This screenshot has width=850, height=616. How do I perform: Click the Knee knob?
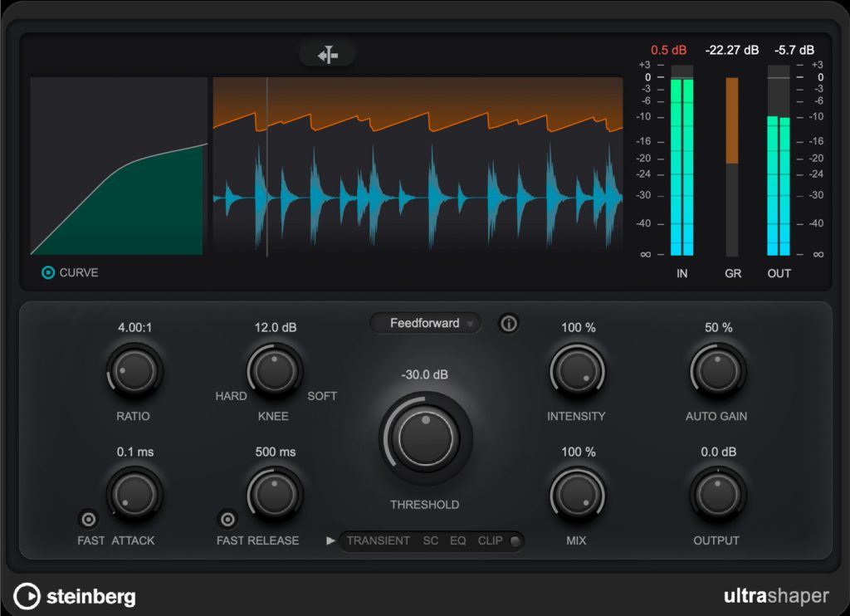pos(276,370)
